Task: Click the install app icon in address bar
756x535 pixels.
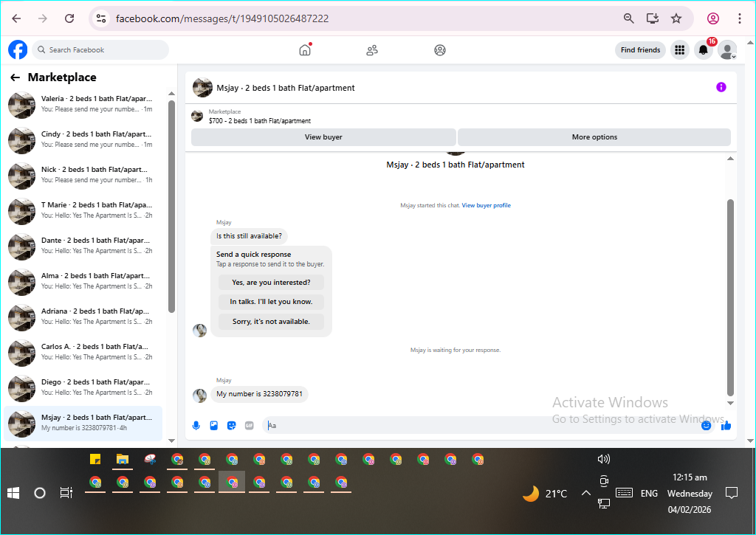Action: [653, 18]
